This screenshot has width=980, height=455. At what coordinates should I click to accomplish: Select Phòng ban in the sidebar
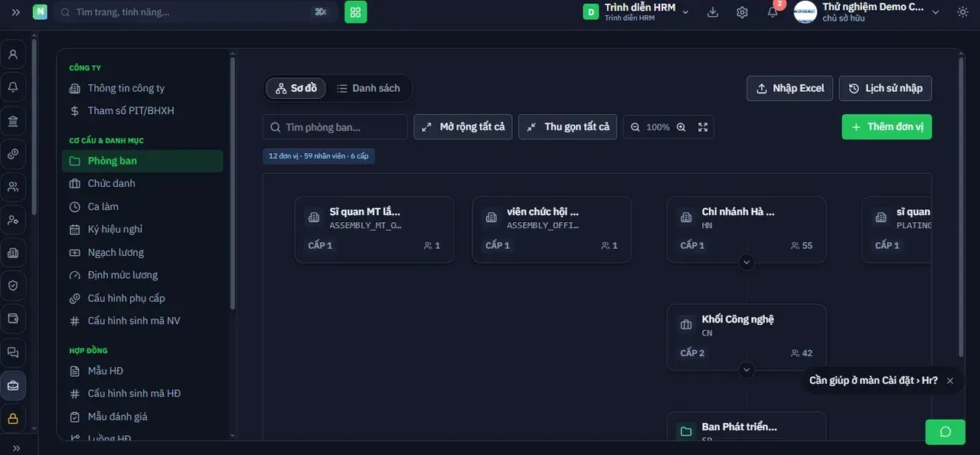point(142,161)
